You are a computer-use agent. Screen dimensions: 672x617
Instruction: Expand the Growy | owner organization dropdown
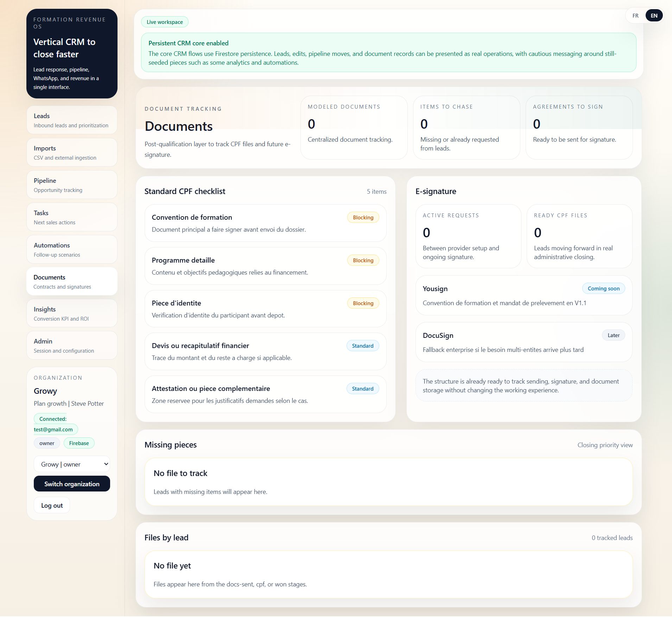point(72,464)
